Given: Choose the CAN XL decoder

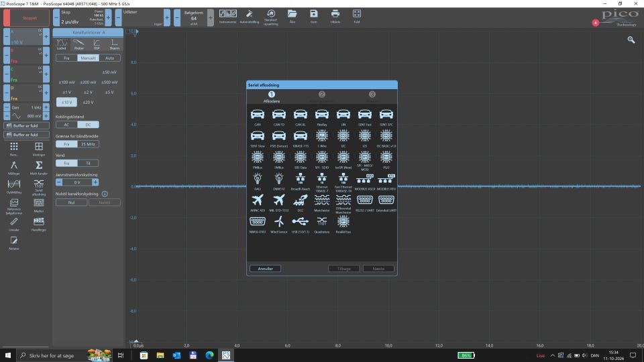Looking at the screenshot, I should coord(301,115).
